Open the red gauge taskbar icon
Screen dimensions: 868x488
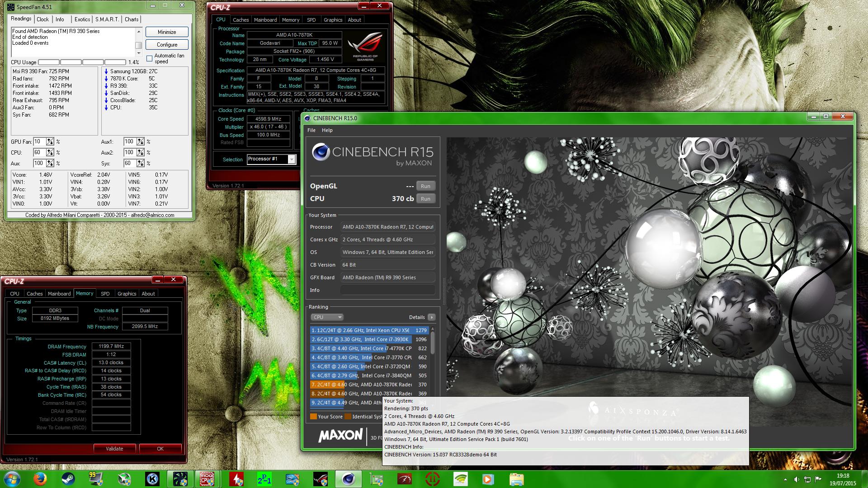coord(404,479)
